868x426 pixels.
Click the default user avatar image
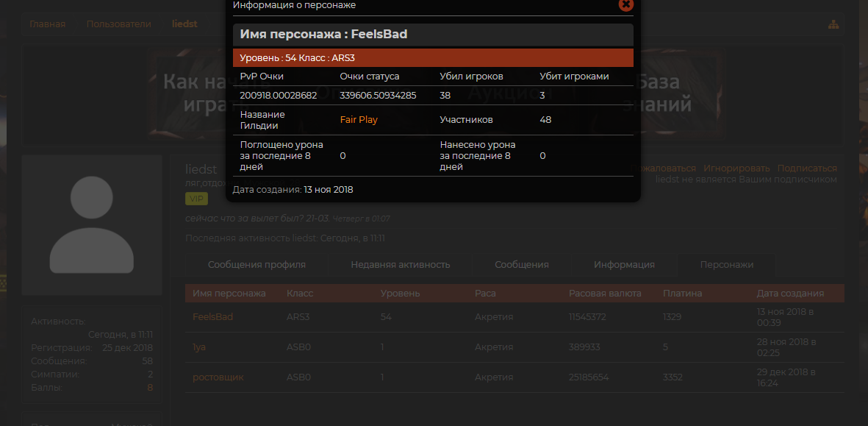pyautogui.click(x=92, y=225)
